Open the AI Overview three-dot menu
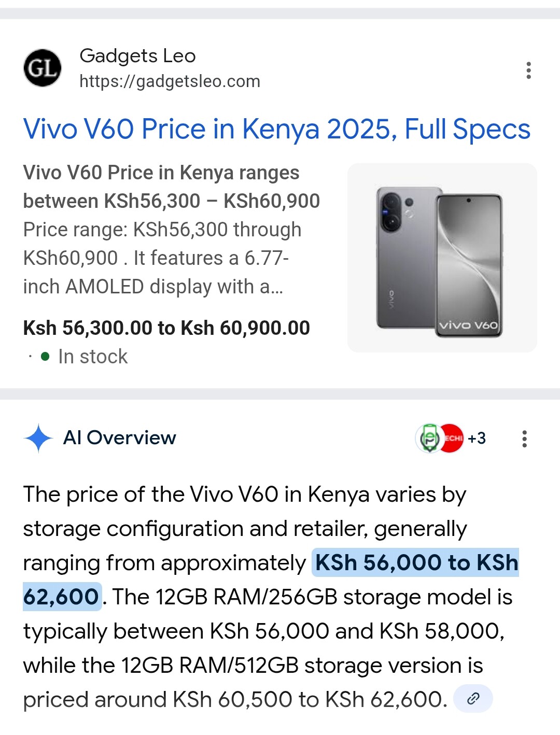560x735 pixels. click(x=524, y=439)
